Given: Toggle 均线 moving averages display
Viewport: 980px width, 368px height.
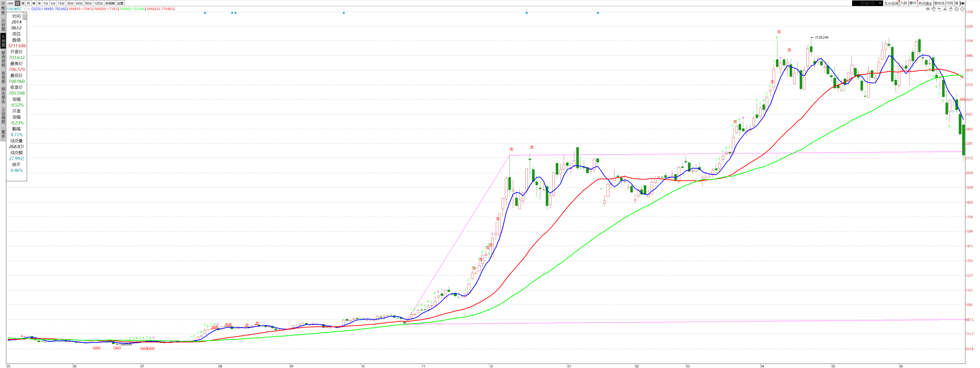Looking at the screenshot, I should coord(950,3).
